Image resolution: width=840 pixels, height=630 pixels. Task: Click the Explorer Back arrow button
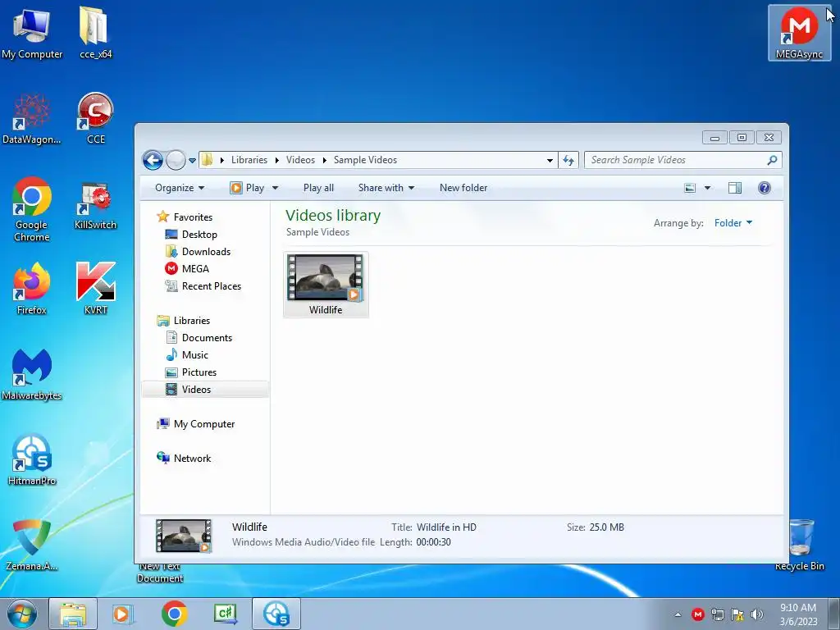(153, 160)
